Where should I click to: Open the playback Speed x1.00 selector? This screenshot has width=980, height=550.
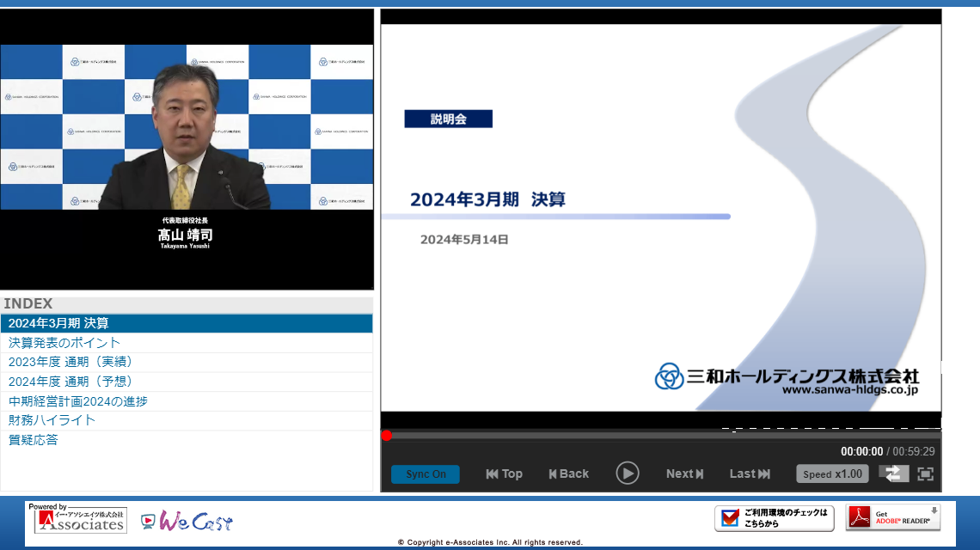point(832,474)
